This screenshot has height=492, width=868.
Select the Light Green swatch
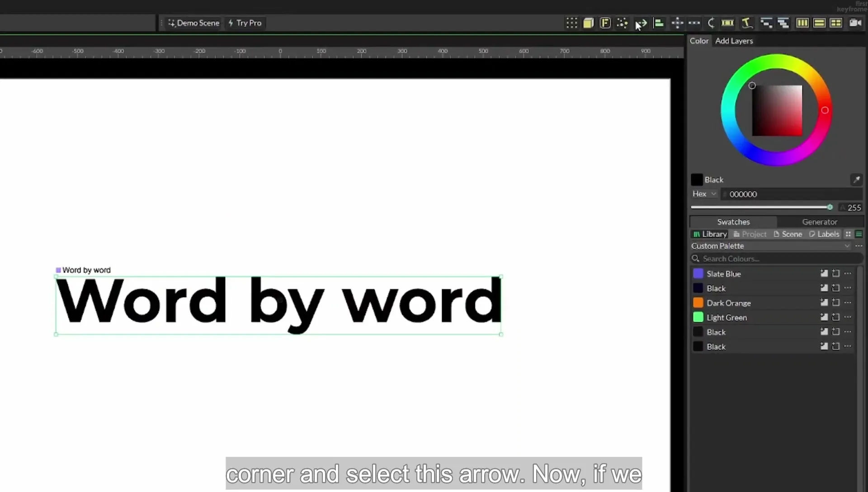point(698,317)
